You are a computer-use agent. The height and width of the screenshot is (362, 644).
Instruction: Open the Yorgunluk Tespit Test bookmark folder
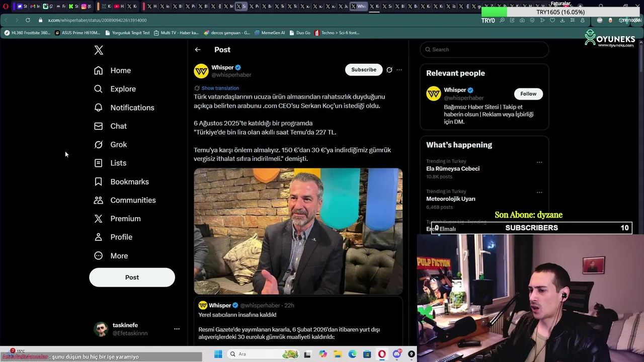point(128,33)
